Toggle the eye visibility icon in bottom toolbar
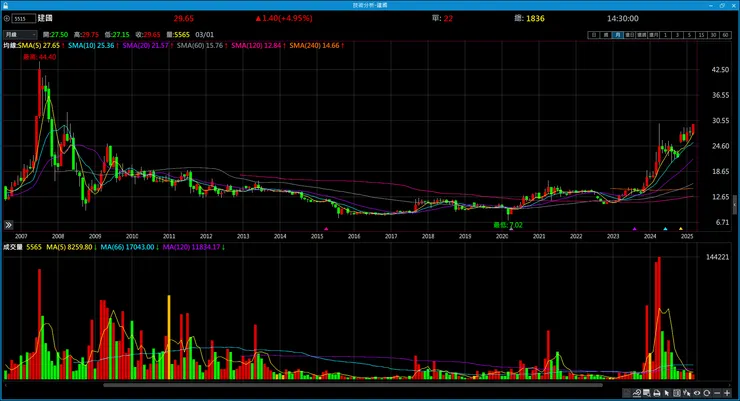Viewport: 740px width, 401px height. coord(697,393)
